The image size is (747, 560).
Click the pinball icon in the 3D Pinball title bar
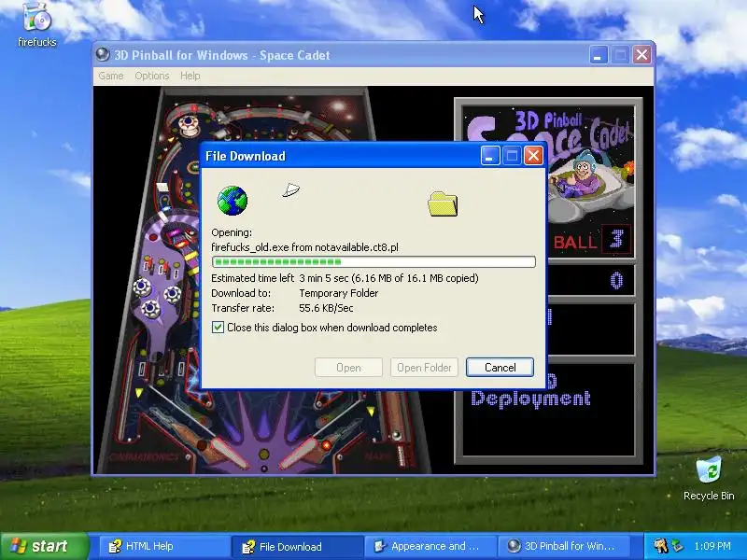103,55
